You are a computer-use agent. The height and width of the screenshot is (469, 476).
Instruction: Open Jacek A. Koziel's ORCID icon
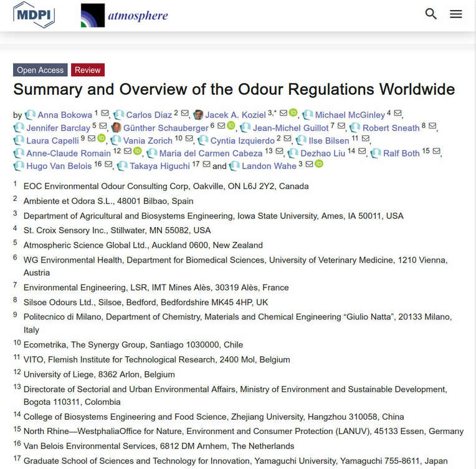tap(293, 113)
